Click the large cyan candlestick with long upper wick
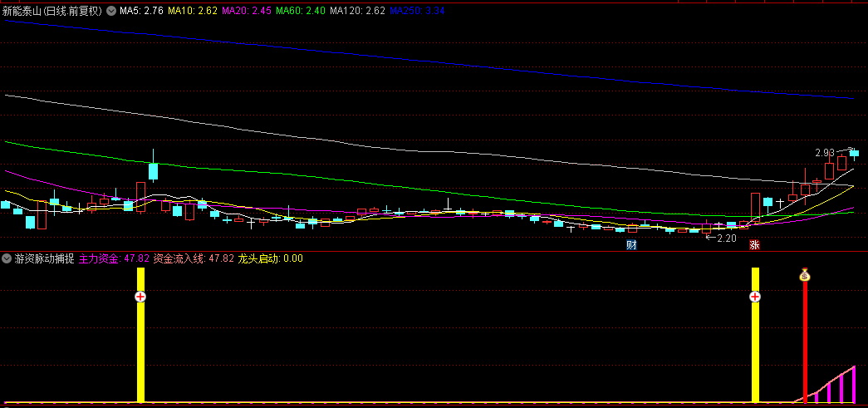The height and width of the screenshot is (408, 868). (154, 171)
